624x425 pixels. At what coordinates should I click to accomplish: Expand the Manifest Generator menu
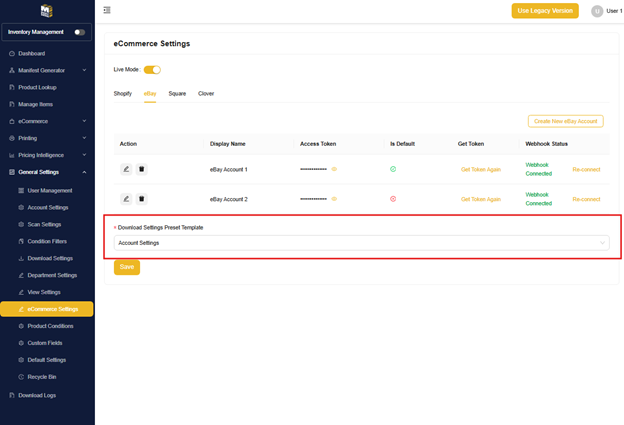84,70
